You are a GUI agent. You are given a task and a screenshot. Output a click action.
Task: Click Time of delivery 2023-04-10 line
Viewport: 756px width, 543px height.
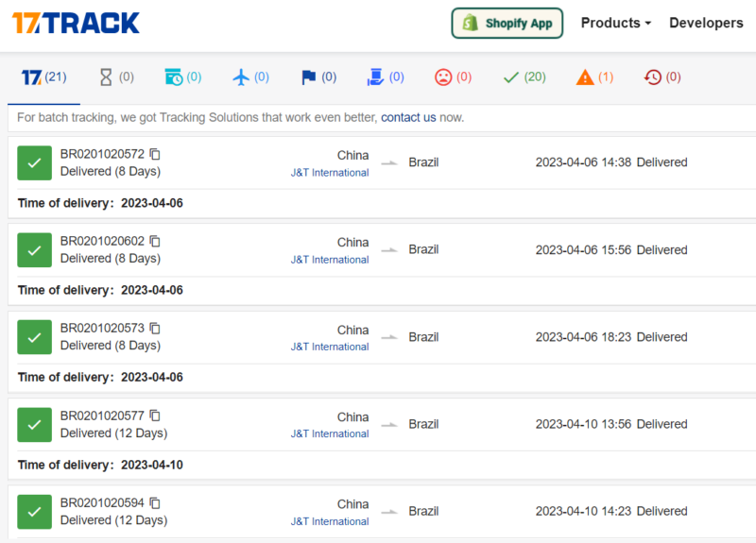(100, 465)
